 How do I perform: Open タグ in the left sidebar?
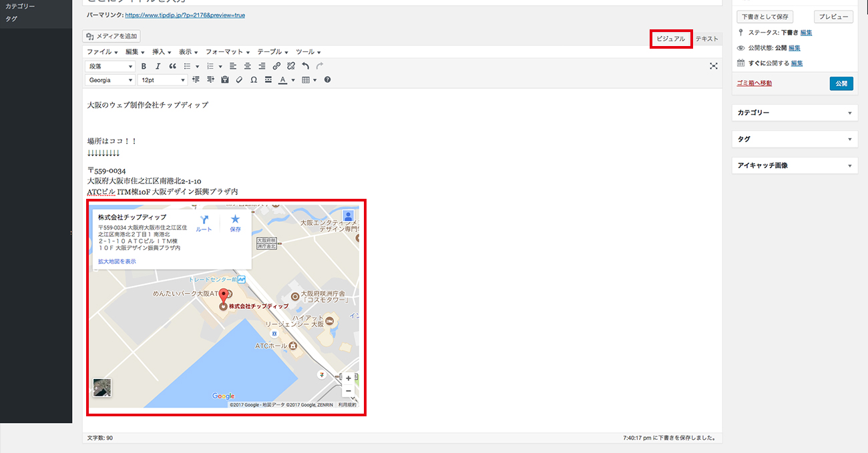click(x=11, y=19)
